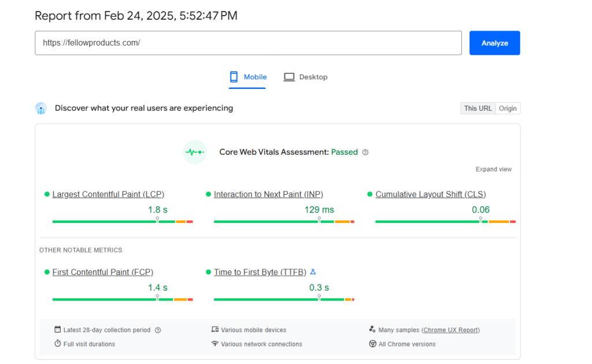Expand view of Core Web Vitals
The height and width of the screenshot is (364, 592).
pyautogui.click(x=493, y=169)
